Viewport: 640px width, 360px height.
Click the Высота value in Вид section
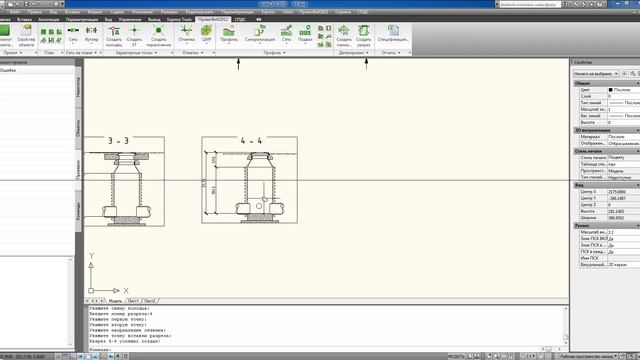624,211
